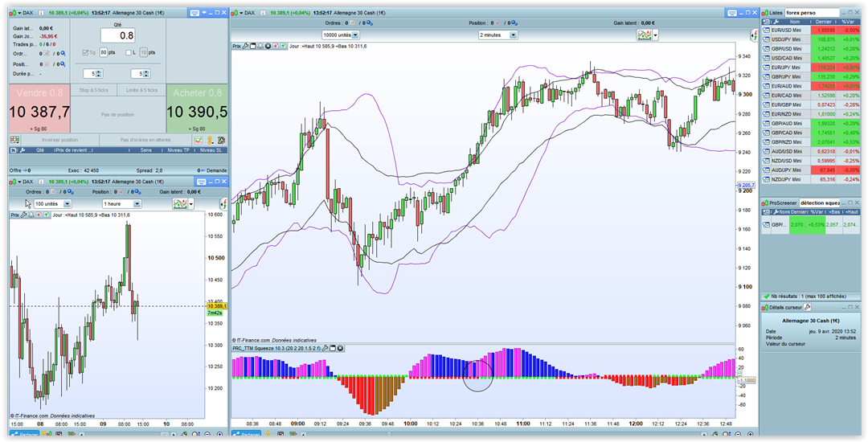Select EUR/USD Mini row in list
868x442 pixels.
(810, 30)
